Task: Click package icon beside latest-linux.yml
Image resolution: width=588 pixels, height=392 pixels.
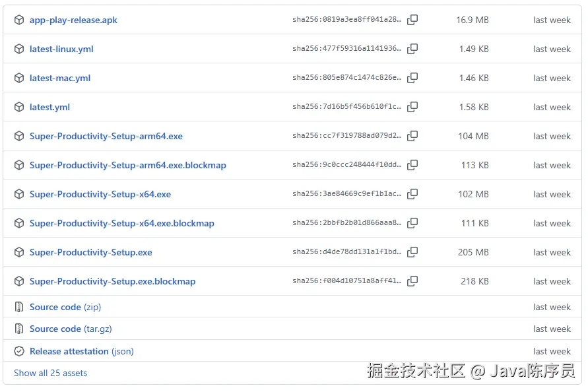Action: (19, 49)
